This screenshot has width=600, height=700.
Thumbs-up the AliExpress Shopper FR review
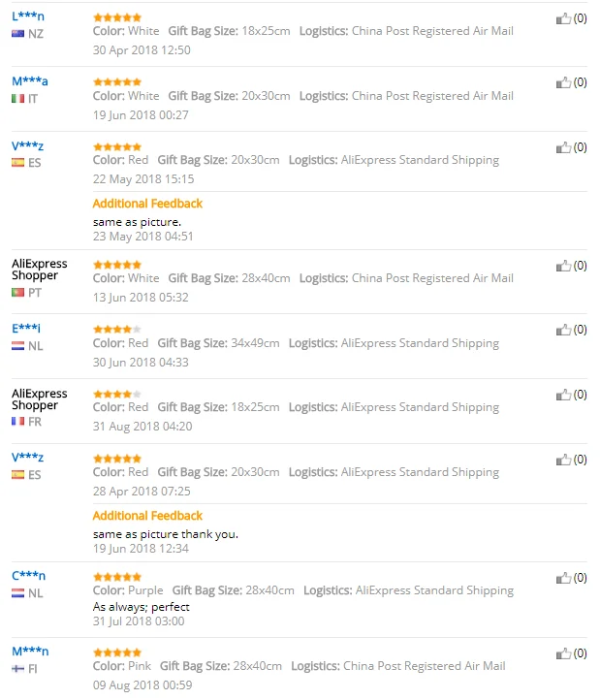(x=563, y=395)
